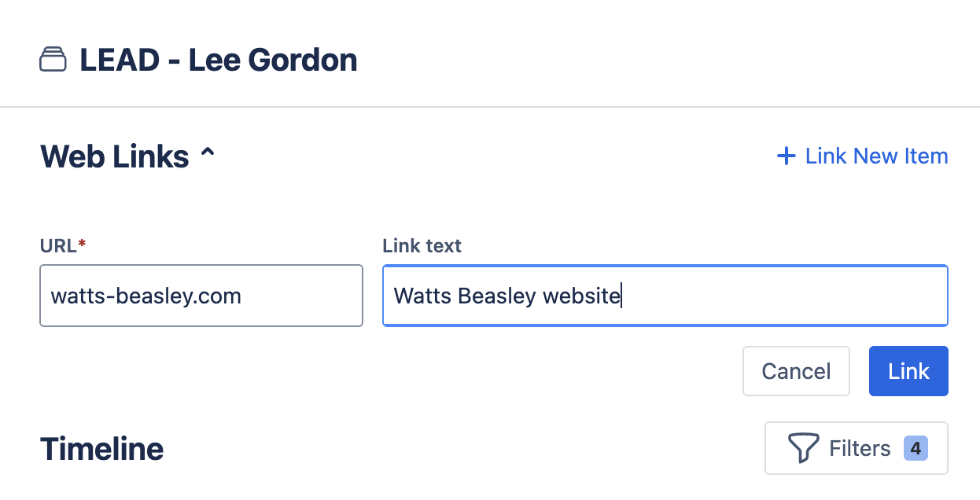Click the Link text field label
This screenshot has width=980, height=500.
(422, 246)
